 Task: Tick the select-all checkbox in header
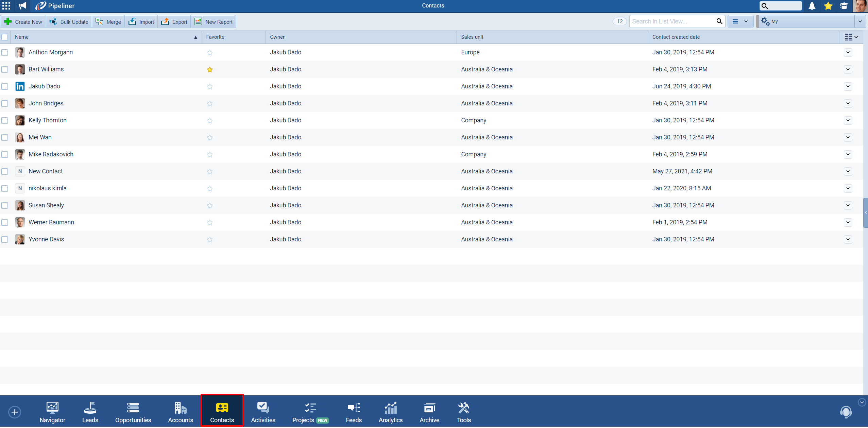pyautogui.click(x=5, y=37)
